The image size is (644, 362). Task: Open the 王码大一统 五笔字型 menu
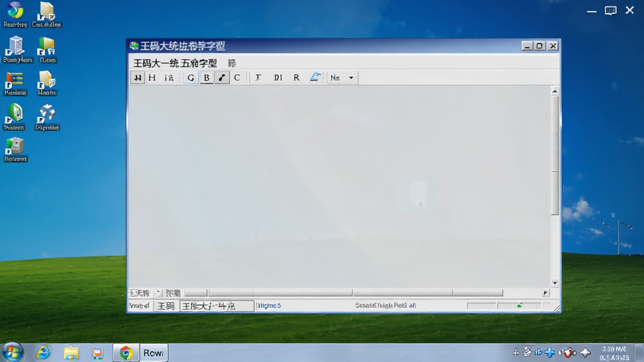pyautogui.click(x=175, y=63)
